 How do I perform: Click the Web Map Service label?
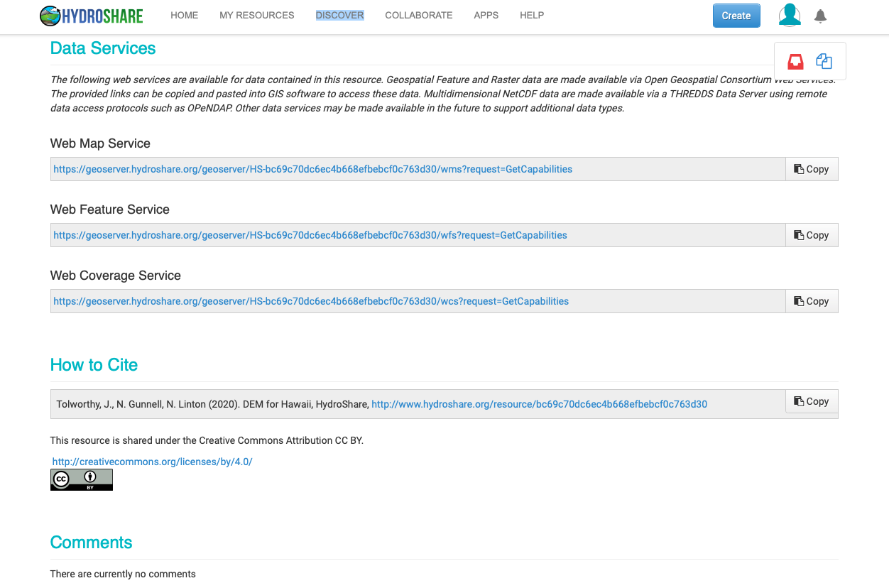tap(100, 143)
